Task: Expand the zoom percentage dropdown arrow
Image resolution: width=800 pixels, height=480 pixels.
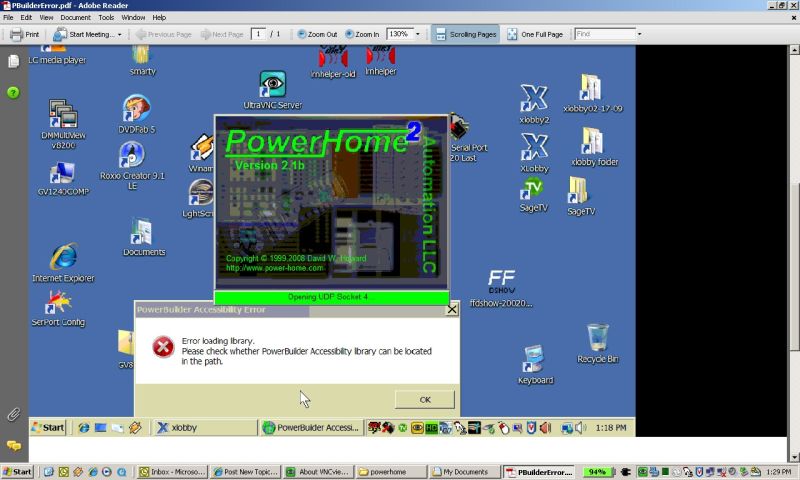Action: pos(418,34)
